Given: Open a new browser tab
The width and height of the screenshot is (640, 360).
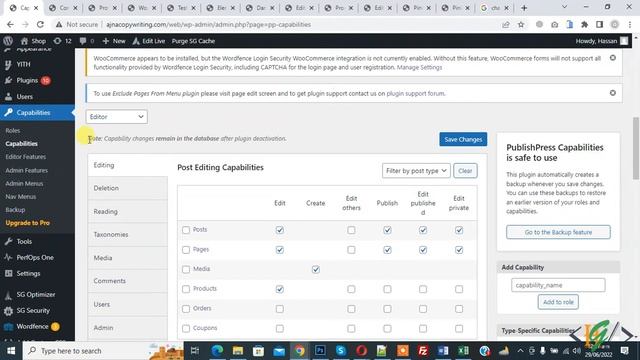Looking at the screenshot, I should click(x=524, y=8).
